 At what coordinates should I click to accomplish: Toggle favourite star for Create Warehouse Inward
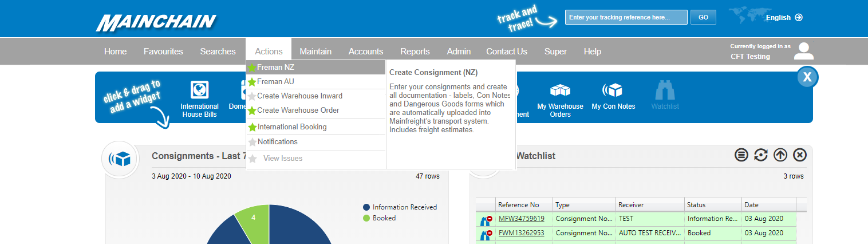pos(252,96)
